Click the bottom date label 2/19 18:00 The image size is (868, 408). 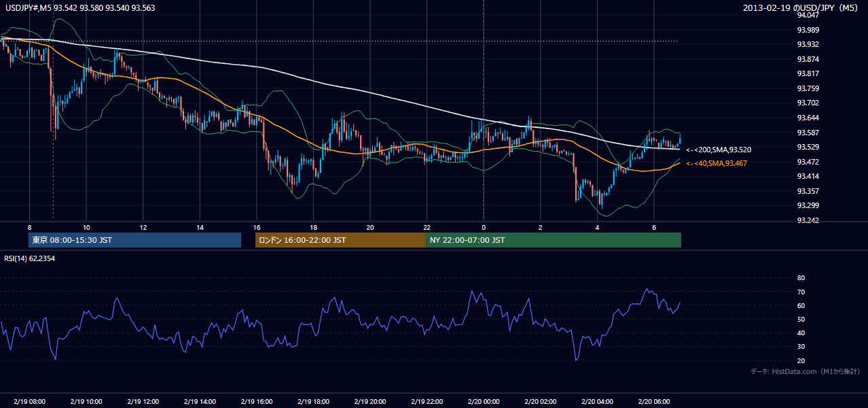(x=313, y=402)
